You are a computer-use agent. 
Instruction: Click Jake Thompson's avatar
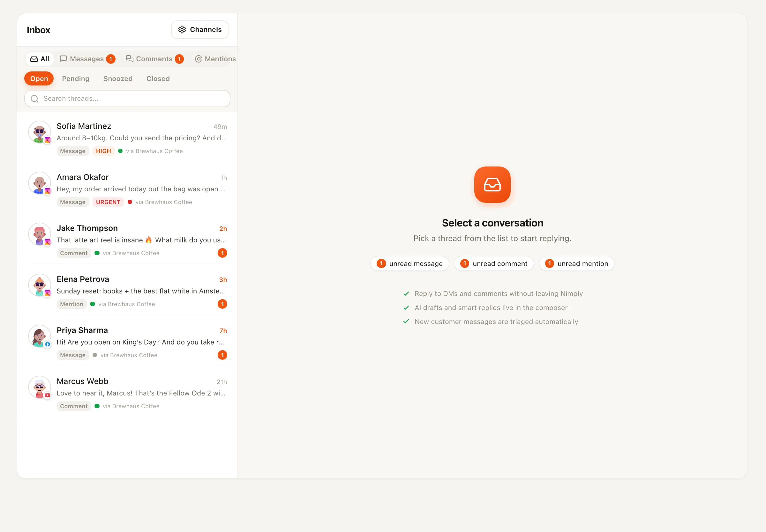[x=39, y=234]
